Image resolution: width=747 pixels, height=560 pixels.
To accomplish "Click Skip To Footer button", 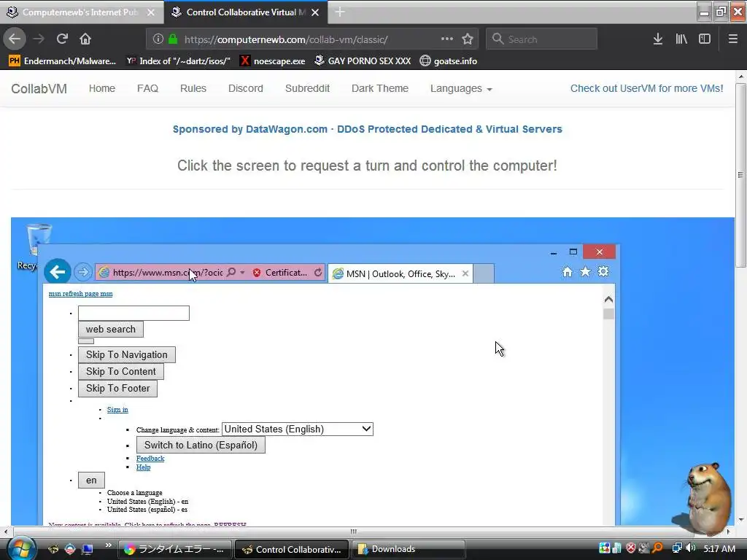I will [117, 388].
